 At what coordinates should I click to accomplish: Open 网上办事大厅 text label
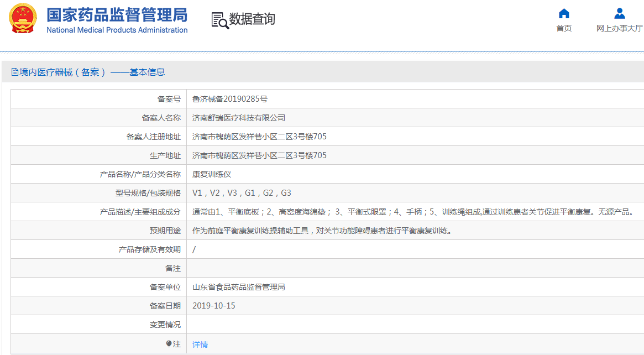(619, 29)
